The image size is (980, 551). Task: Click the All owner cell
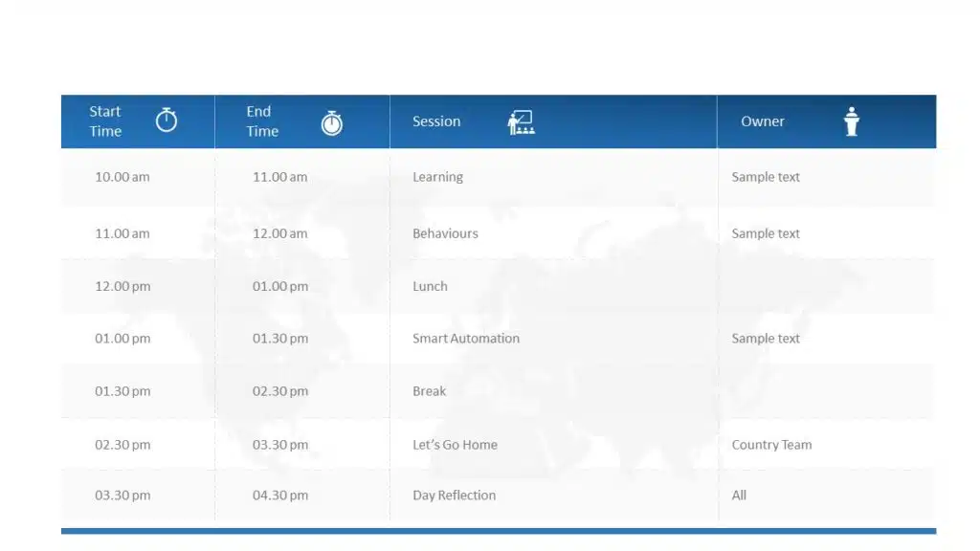click(x=739, y=496)
